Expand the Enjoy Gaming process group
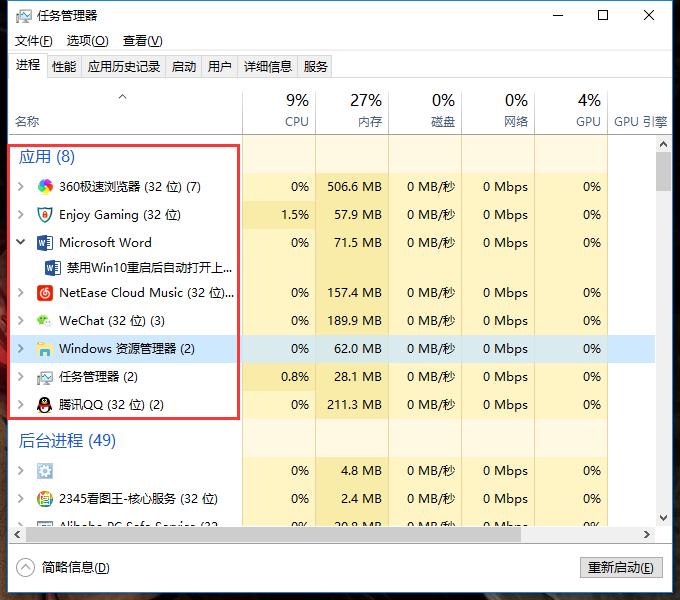Viewport: 680px width, 600px height. 20,215
